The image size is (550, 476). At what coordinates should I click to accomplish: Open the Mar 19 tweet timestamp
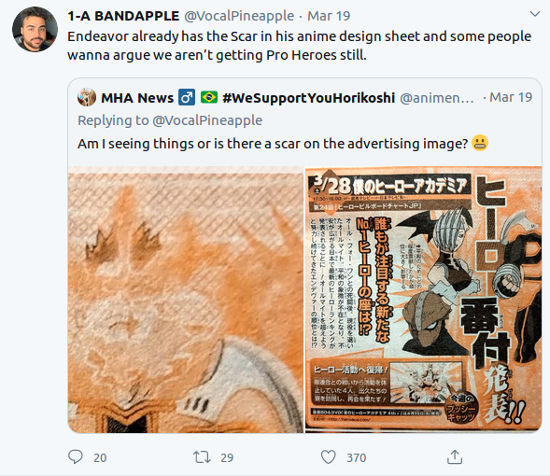329,16
